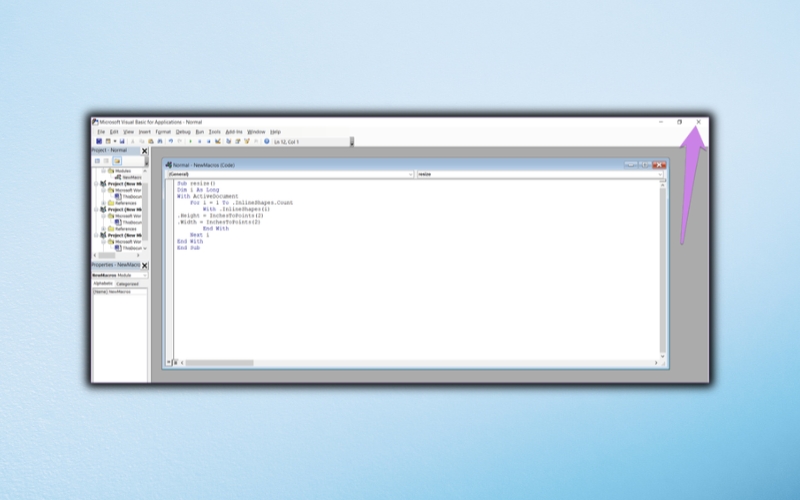Click the Paste toolbar icon
Screen dimensions: 800x500
pyautogui.click(x=151, y=141)
